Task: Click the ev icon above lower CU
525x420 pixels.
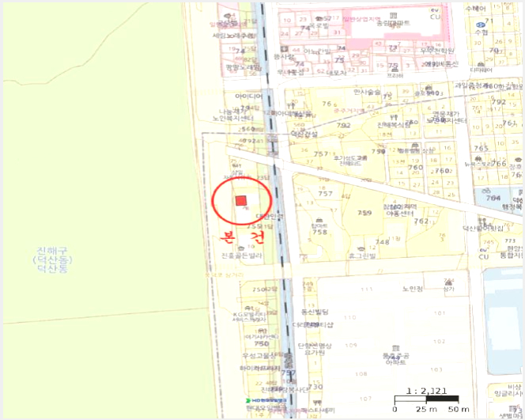Action: (x=483, y=250)
